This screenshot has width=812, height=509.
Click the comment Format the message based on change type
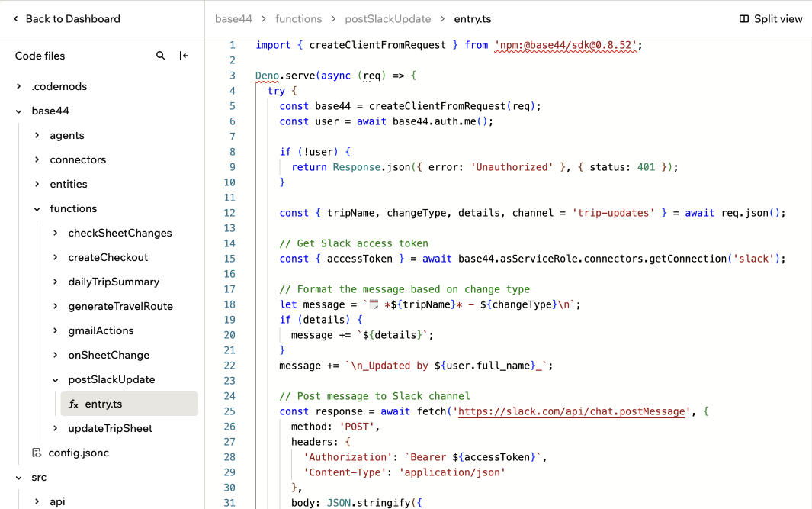(x=404, y=289)
